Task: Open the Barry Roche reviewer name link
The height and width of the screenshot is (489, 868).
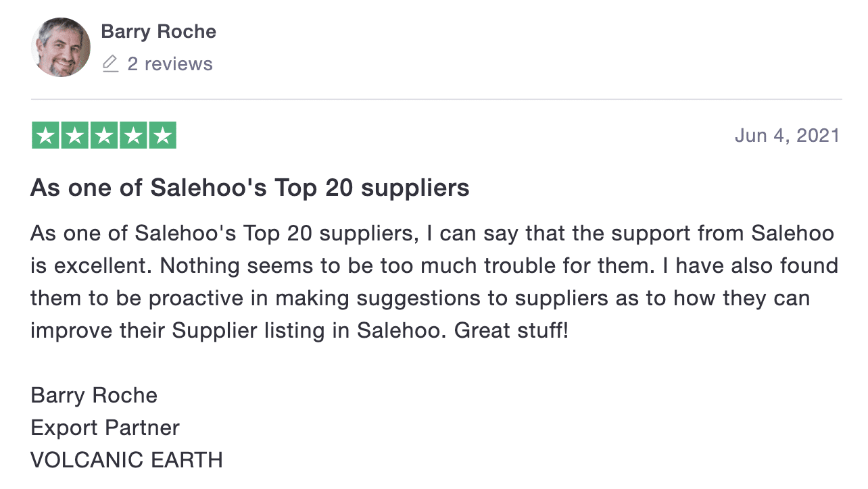Action: tap(158, 32)
